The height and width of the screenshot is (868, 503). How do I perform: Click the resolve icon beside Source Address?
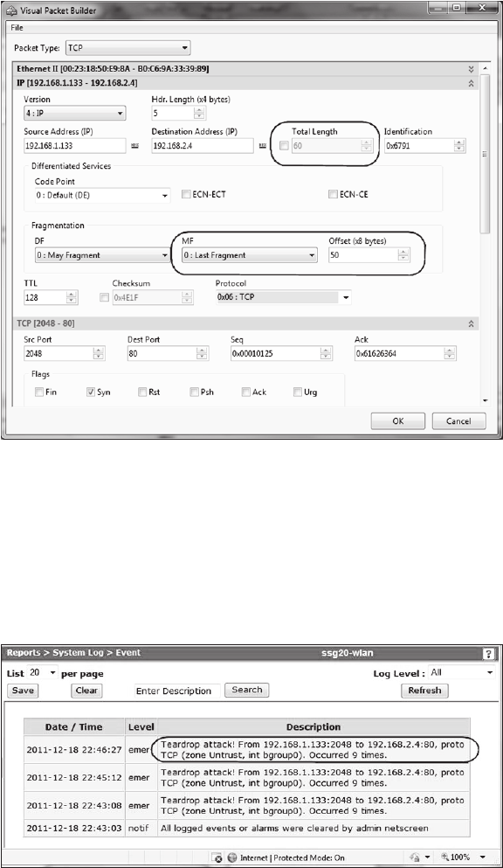pyautogui.click(x=134, y=146)
